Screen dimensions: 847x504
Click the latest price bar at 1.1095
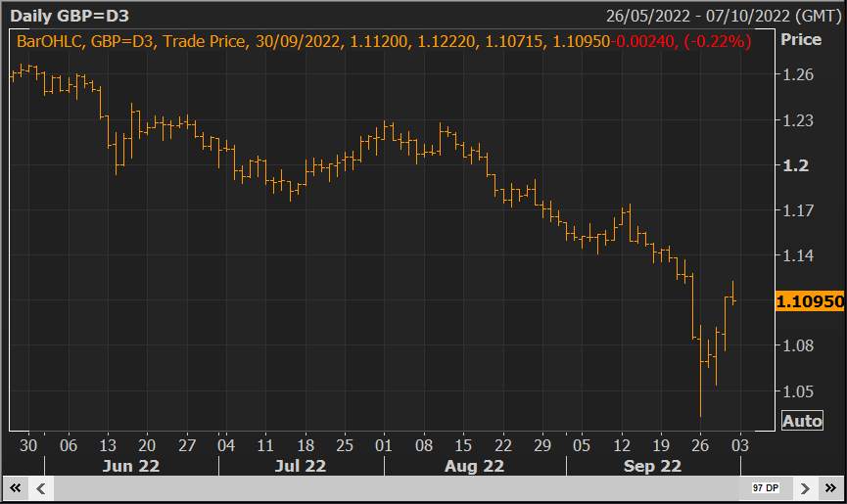tap(733, 293)
